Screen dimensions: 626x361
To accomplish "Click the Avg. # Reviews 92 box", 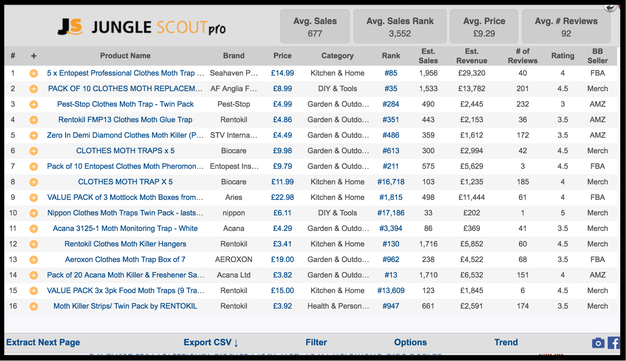I will pos(566,26).
